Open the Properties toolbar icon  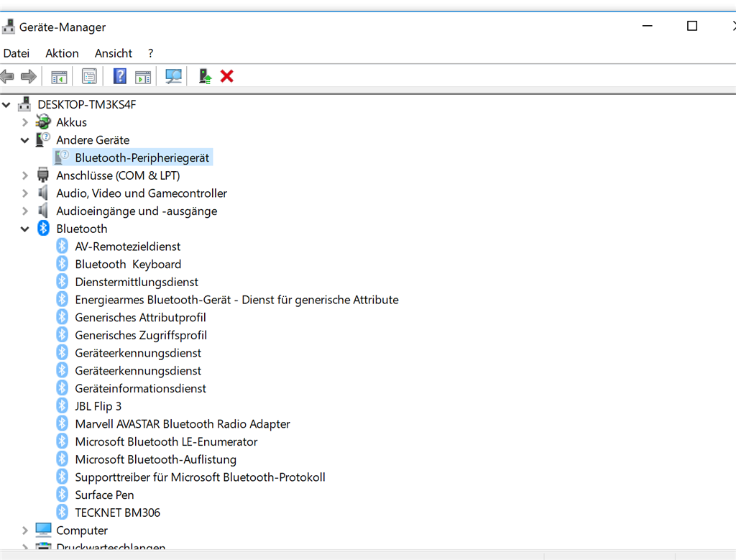pos(89,76)
